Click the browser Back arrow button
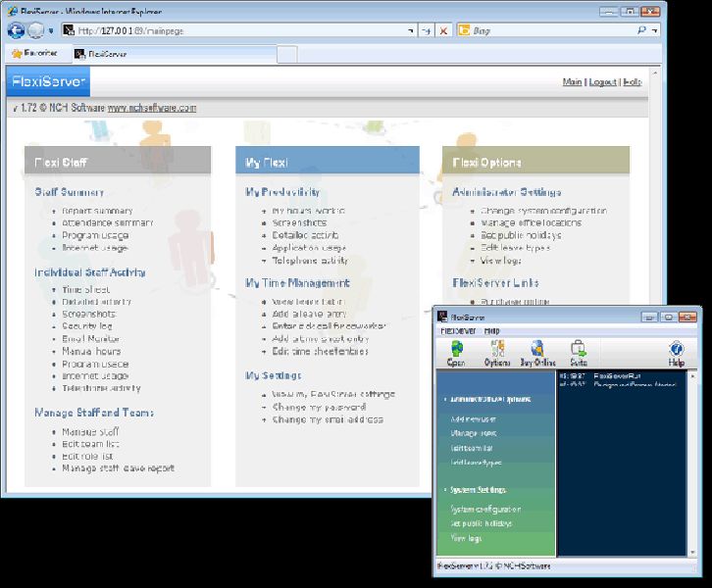The height and width of the screenshot is (588, 712). [16, 30]
